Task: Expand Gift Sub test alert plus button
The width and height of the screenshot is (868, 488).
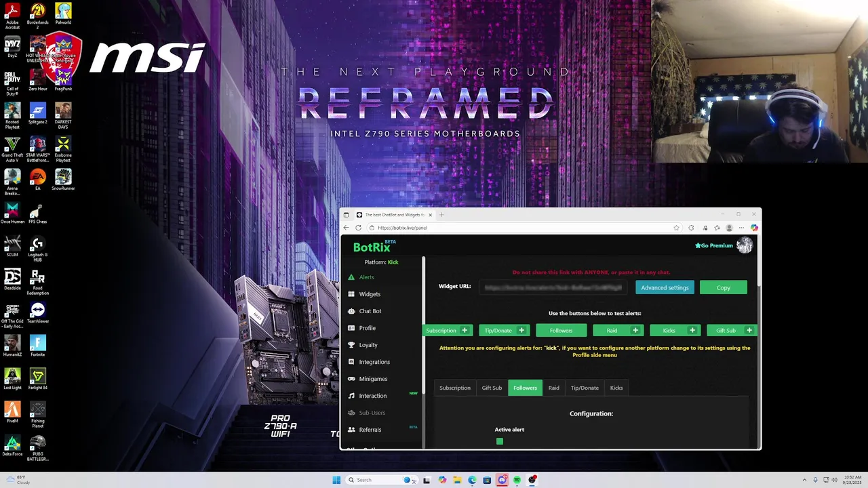Action: tap(749, 330)
